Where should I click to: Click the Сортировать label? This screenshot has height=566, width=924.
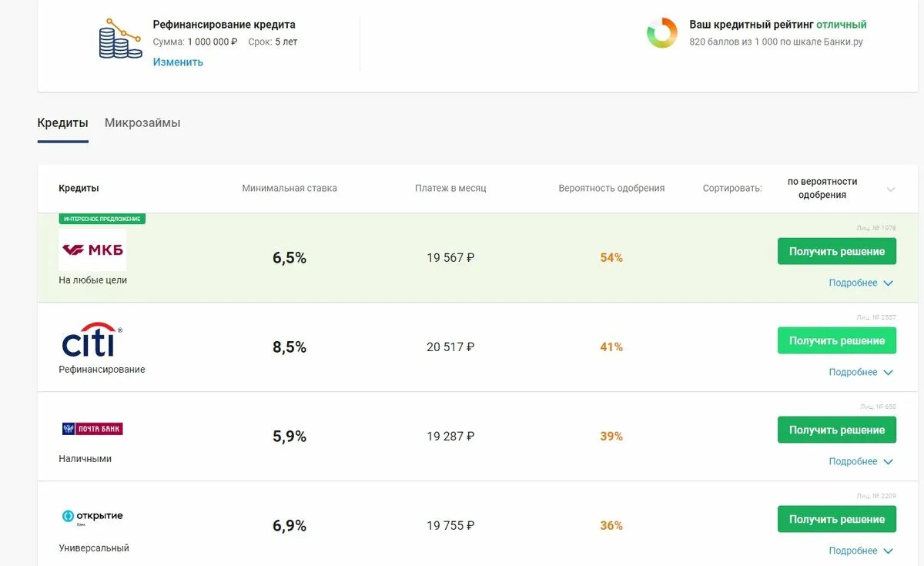point(732,189)
